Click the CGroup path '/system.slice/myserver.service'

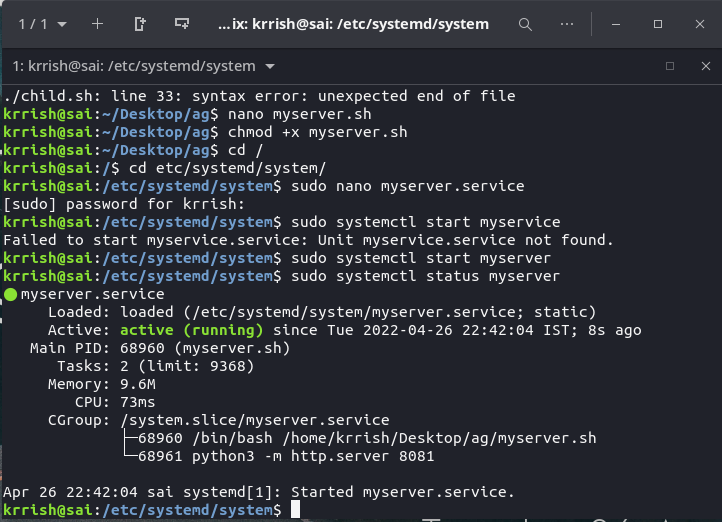[x=255, y=420]
